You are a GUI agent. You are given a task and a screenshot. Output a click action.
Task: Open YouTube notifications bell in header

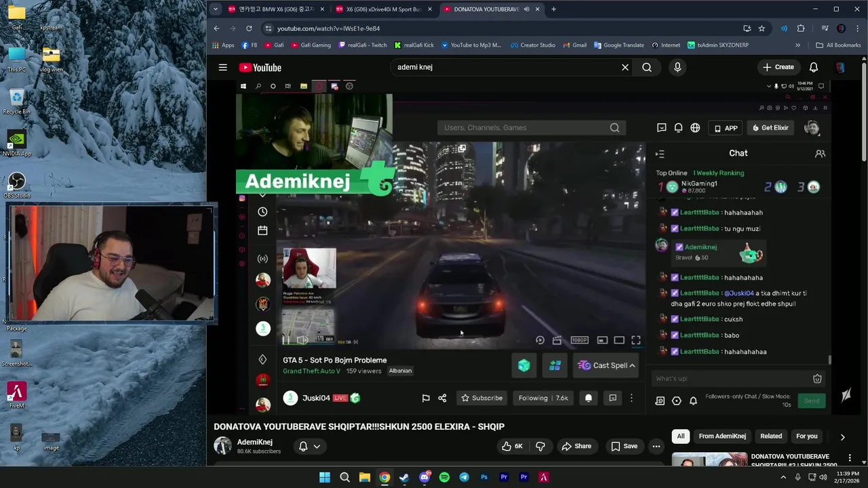pyautogui.click(x=814, y=67)
